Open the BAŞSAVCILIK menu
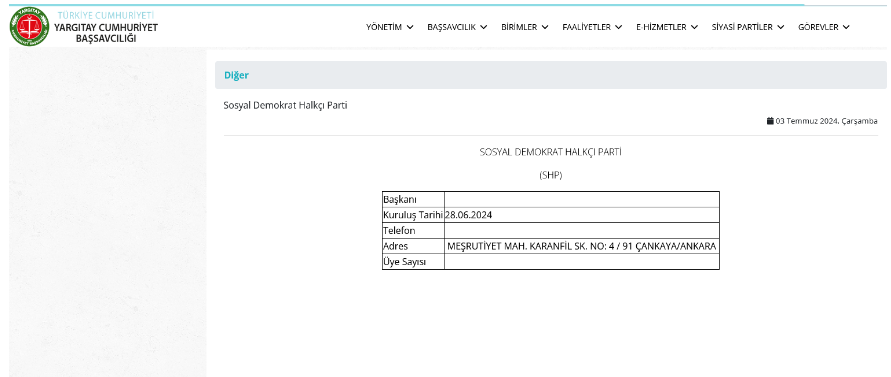The height and width of the screenshot is (377, 891). click(457, 27)
